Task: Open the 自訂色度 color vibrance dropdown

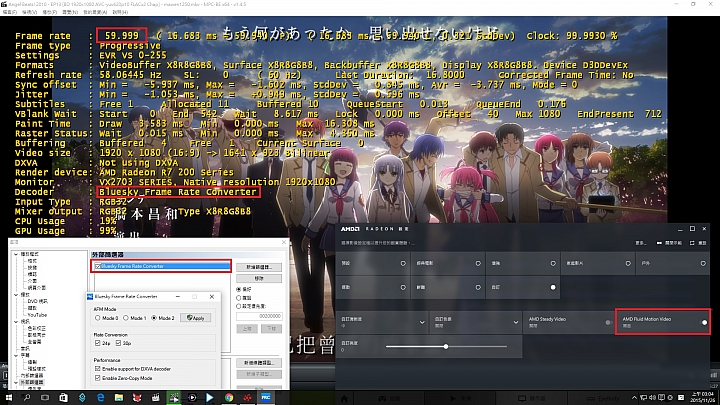Action: [x=516, y=322]
